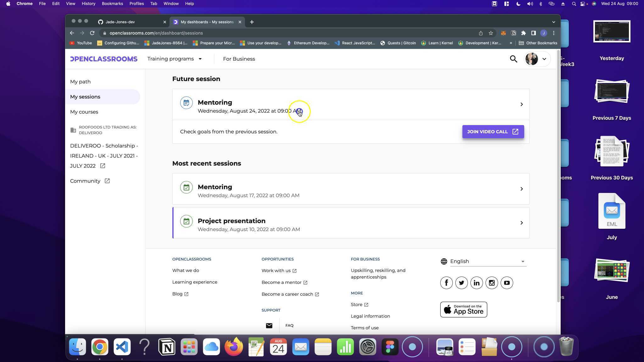
Task: Open the Bookmarks menu in menu bar
Action: [x=112, y=4]
